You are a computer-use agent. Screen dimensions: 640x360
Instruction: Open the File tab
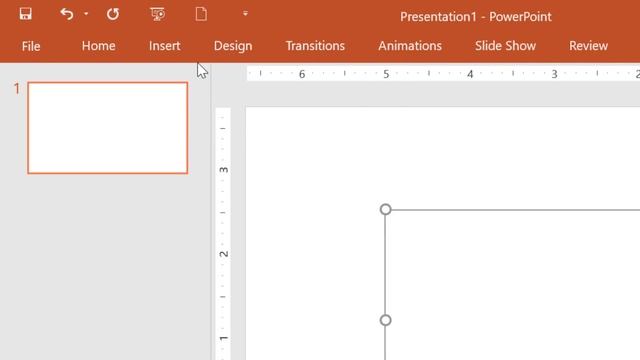(31, 46)
